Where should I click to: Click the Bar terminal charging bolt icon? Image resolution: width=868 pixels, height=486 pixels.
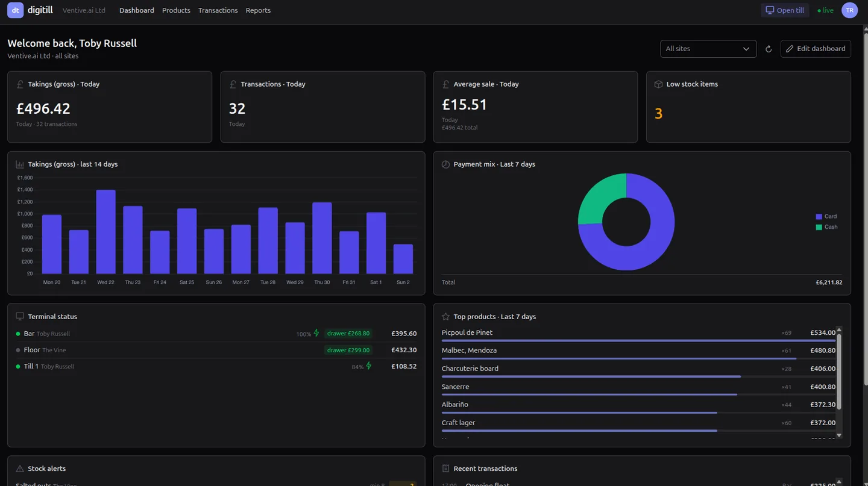click(x=316, y=333)
